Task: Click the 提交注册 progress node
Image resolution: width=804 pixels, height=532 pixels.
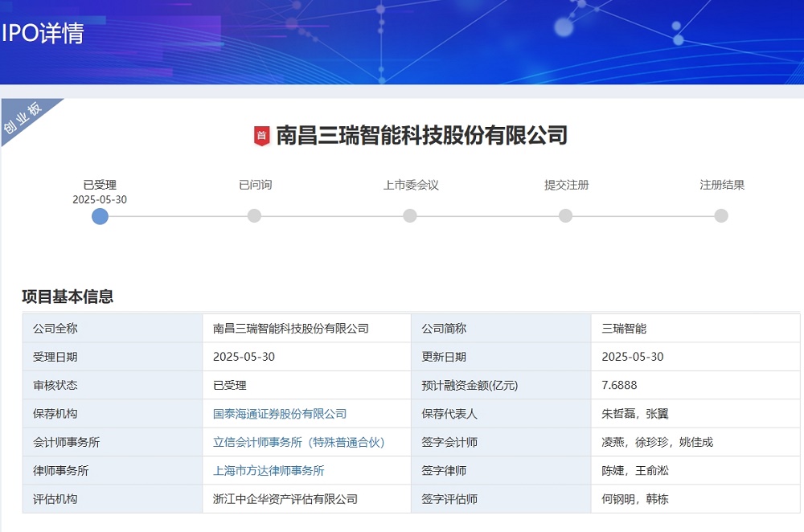Action: click(x=565, y=215)
